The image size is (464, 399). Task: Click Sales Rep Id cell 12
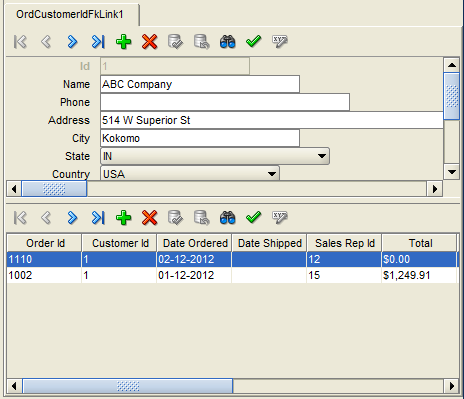click(x=344, y=259)
